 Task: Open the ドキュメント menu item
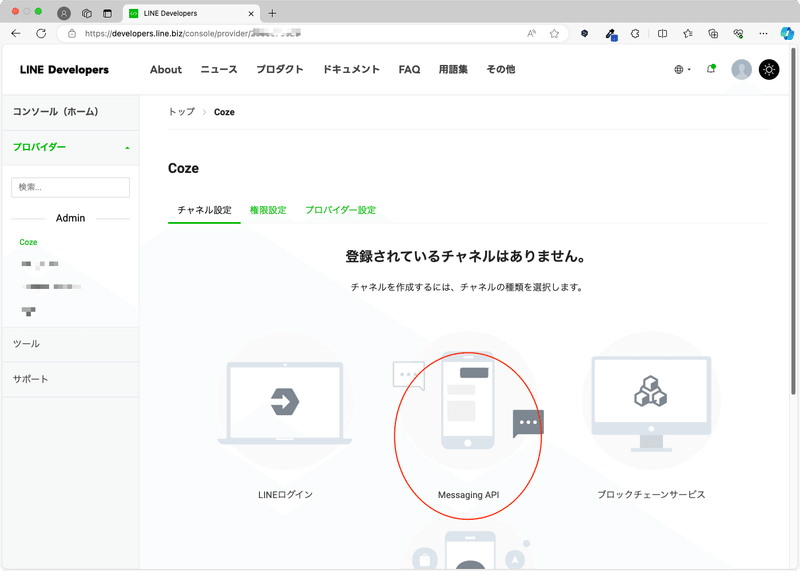point(351,69)
